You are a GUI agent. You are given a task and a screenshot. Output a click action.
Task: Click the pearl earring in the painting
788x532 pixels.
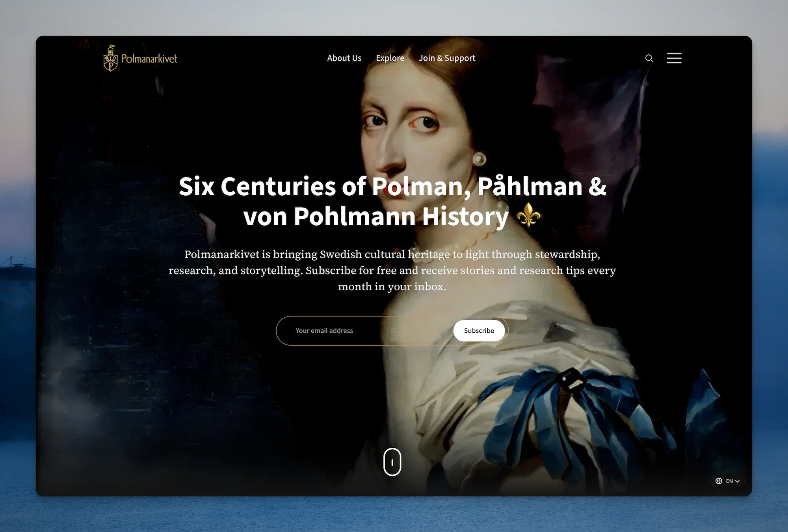(x=479, y=159)
